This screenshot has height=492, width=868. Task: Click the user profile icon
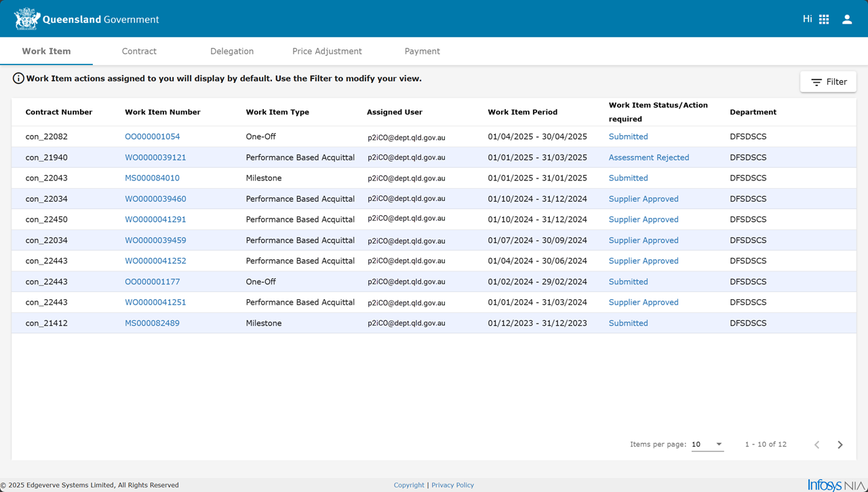tap(847, 20)
